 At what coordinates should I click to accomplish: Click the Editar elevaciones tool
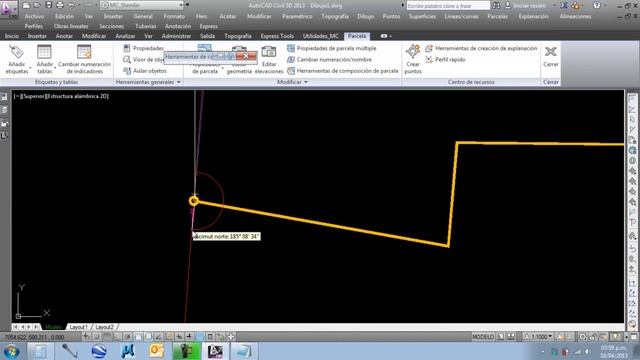[269, 59]
